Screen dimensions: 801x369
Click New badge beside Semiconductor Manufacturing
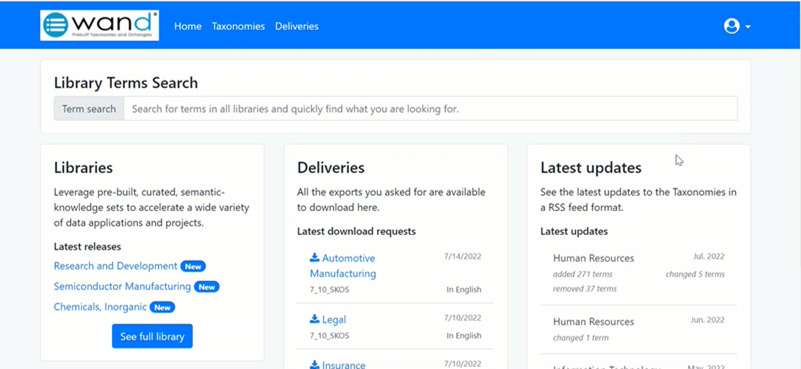pos(207,287)
